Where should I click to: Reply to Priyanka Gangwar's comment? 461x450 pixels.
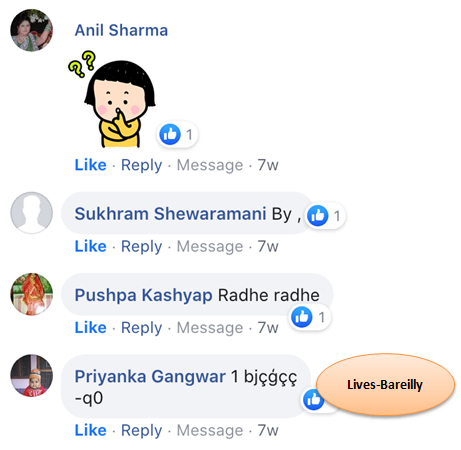(x=141, y=431)
